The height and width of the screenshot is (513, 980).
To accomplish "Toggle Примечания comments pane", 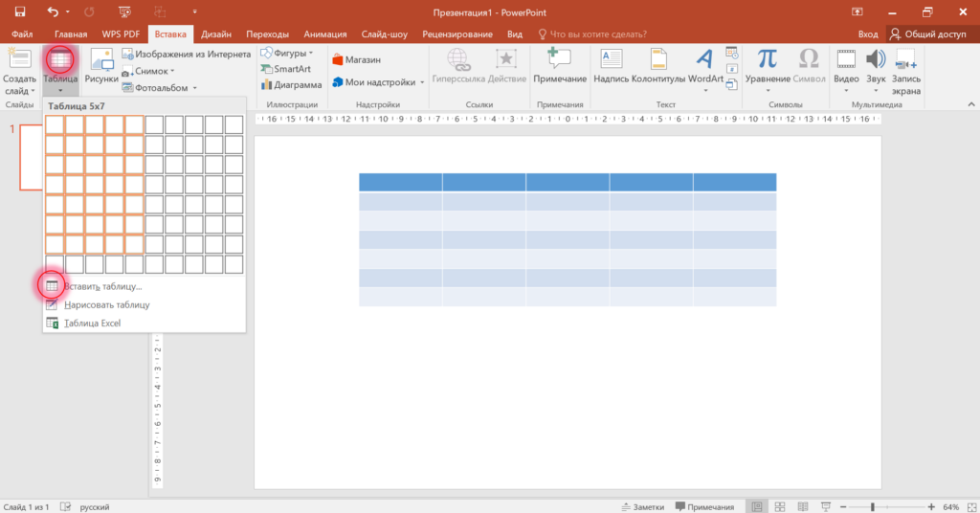I will [704, 506].
